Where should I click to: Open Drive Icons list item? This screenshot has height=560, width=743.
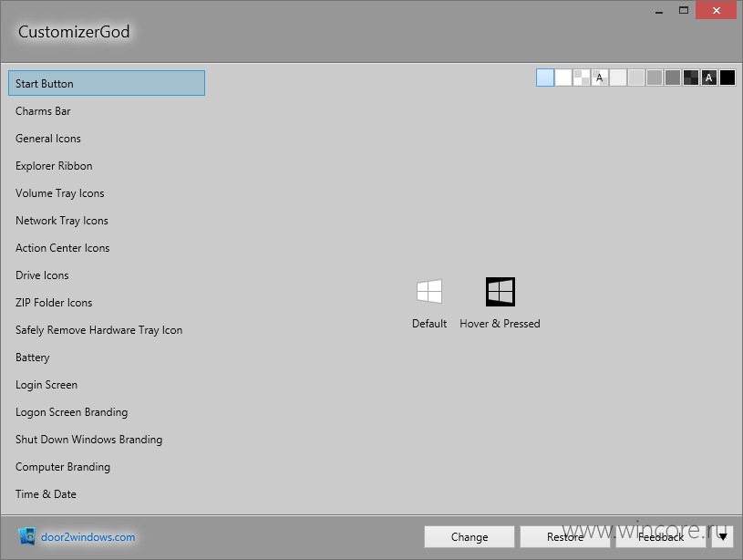click(x=107, y=275)
